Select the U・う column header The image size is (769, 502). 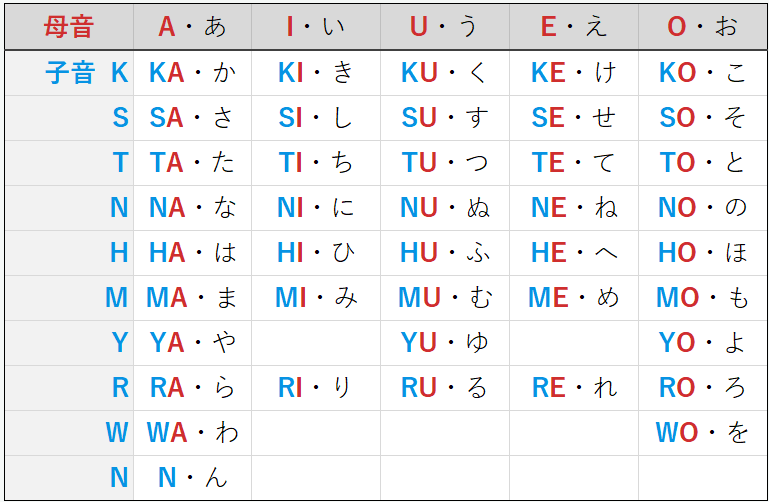[x=445, y=26]
